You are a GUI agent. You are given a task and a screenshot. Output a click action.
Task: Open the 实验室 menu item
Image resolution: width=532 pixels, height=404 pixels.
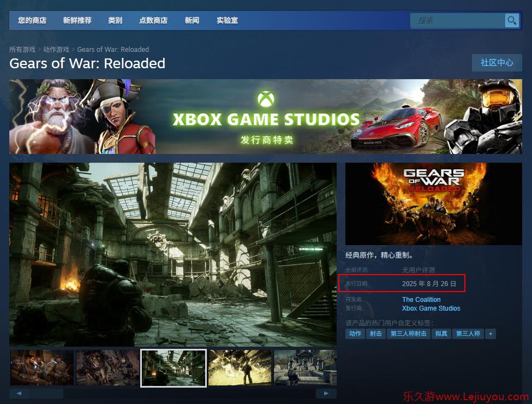pyautogui.click(x=228, y=20)
